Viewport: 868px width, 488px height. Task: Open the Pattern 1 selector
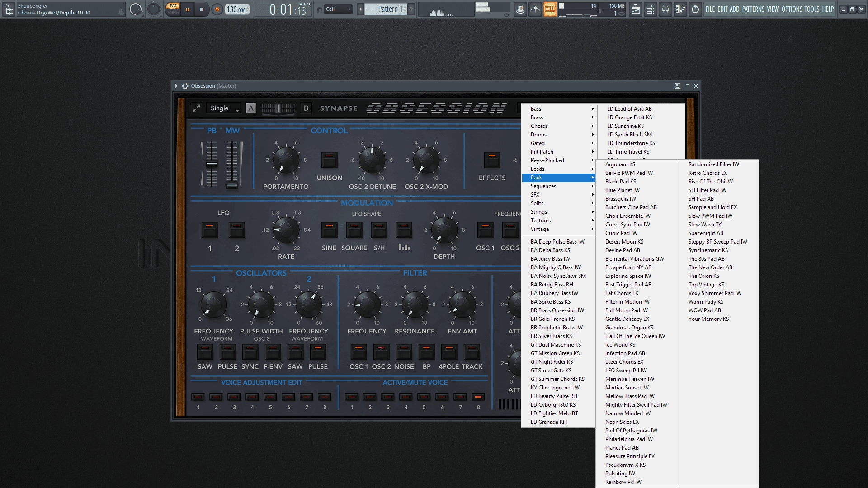coord(387,9)
